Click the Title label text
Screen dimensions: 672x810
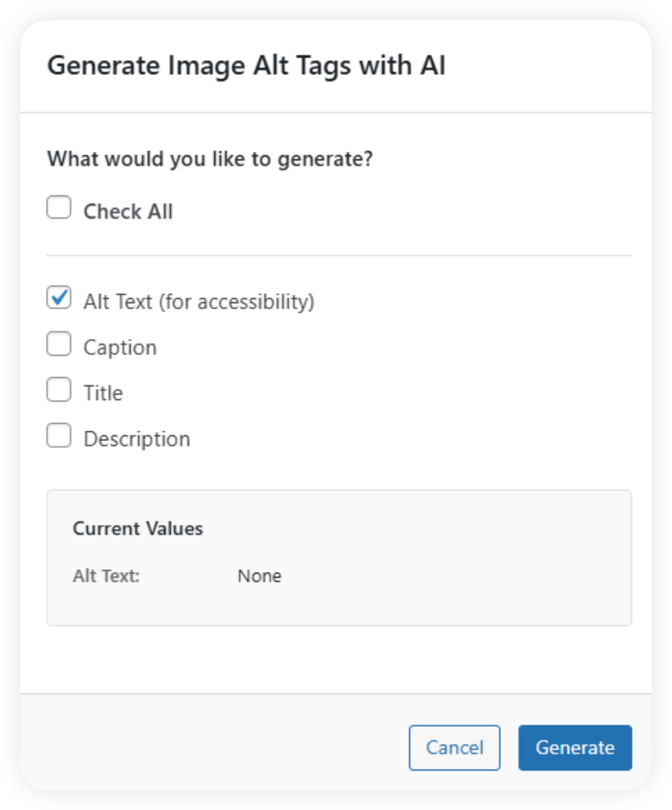pos(102,393)
